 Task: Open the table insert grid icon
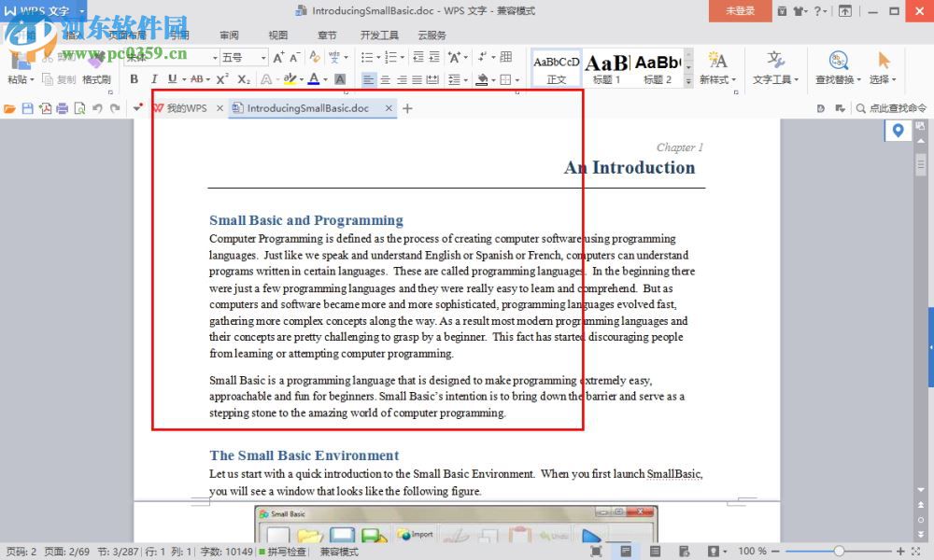tap(506, 57)
